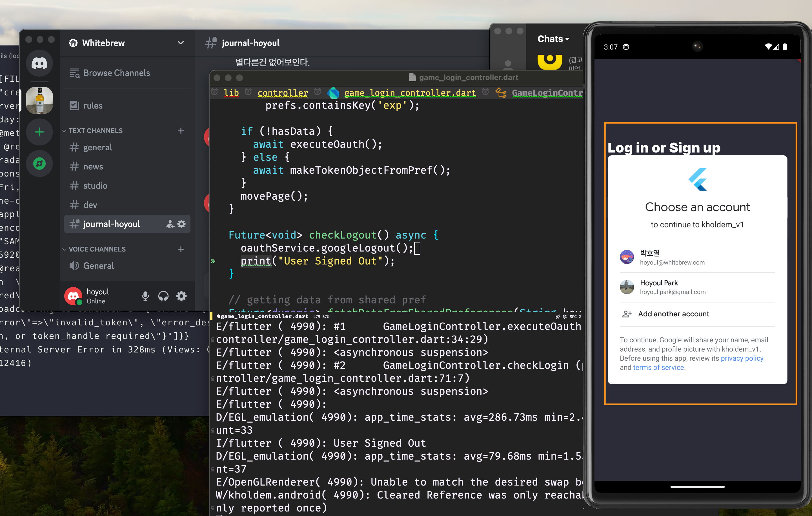The height and width of the screenshot is (516, 812).
Task: Join the General voice channel
Action: [98, 266]
